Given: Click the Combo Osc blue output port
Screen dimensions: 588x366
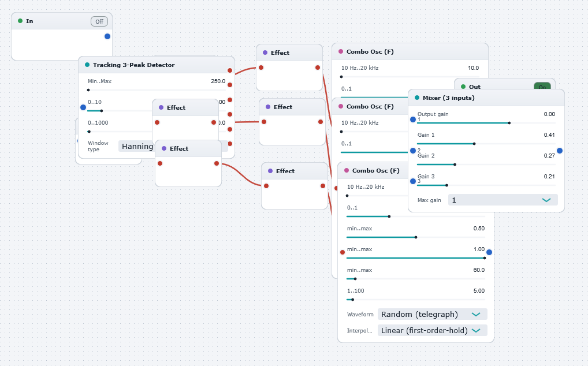Looking at the screenshot, I should (489, 252).
